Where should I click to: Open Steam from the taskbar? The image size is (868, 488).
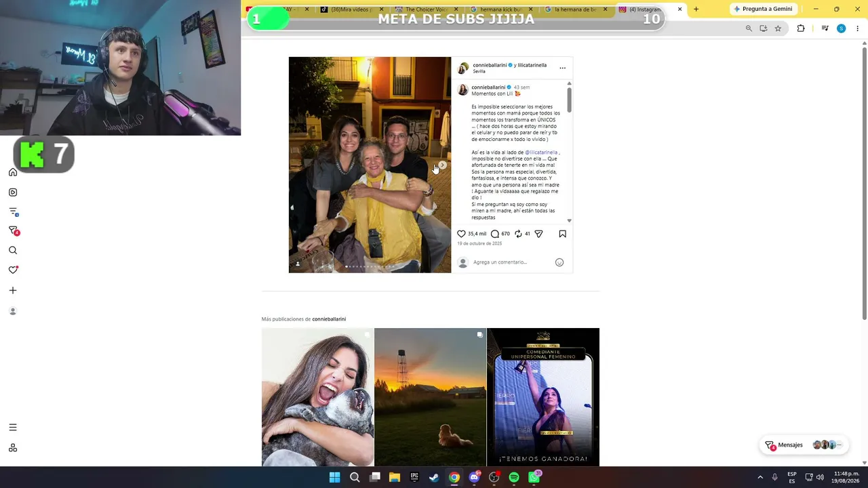[x=434, y=477]
